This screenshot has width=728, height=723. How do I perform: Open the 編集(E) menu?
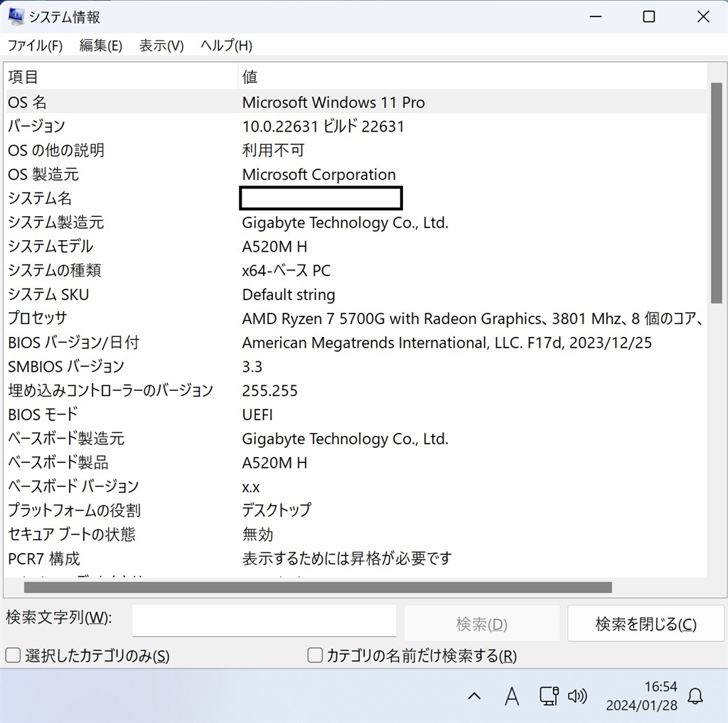[x=101, y=45]
